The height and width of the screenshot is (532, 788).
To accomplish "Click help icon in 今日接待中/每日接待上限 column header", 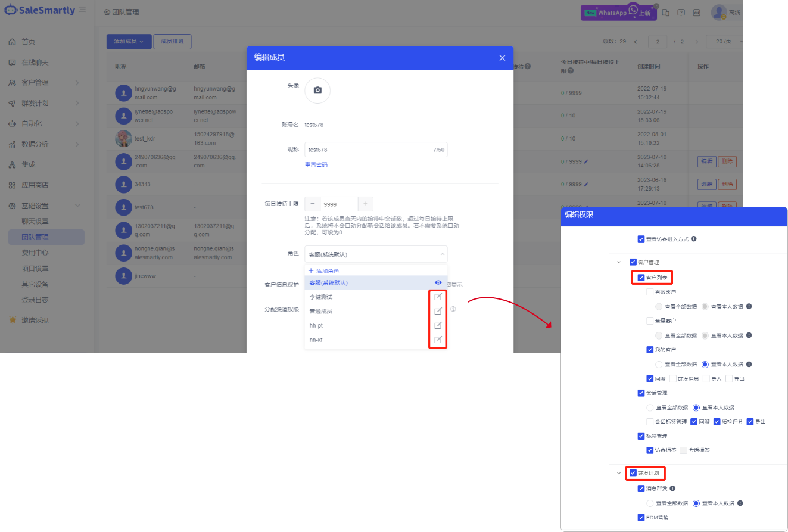I will [570, 70].
